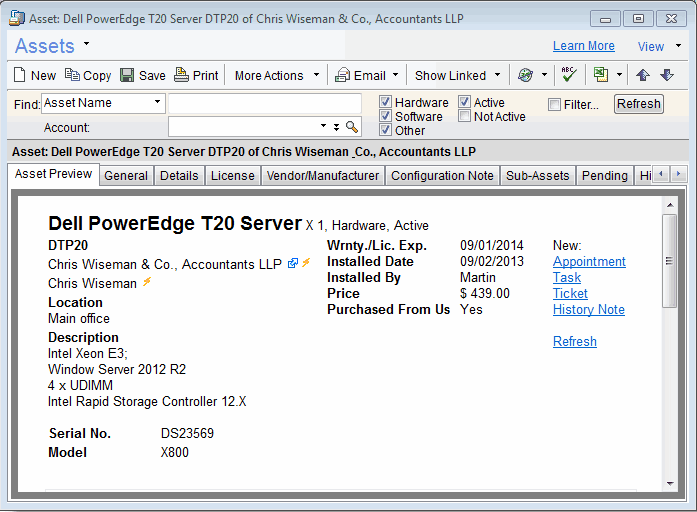Viewport: 697px width, 512px height.
Task: Click the preview scroll down arrow
Action: click(670, 484)
